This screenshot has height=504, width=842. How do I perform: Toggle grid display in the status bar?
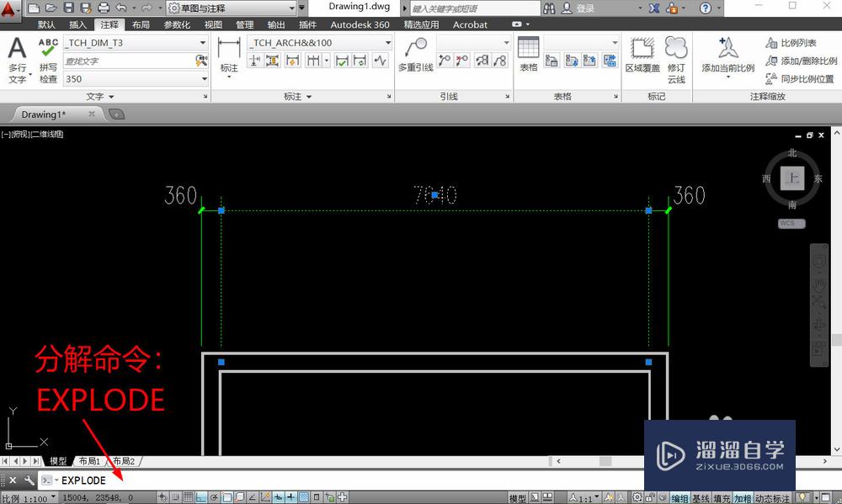click(x=188, y=497)
